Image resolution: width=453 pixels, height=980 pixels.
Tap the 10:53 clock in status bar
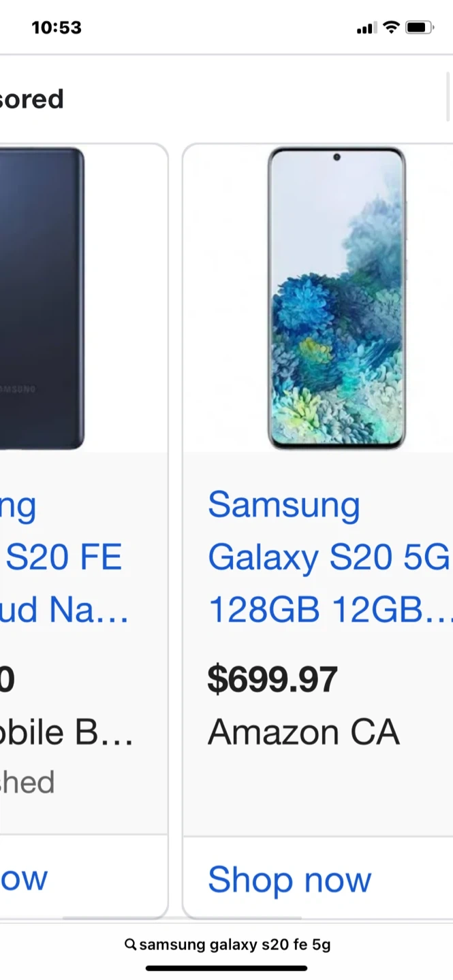click(x=57, y=28)
